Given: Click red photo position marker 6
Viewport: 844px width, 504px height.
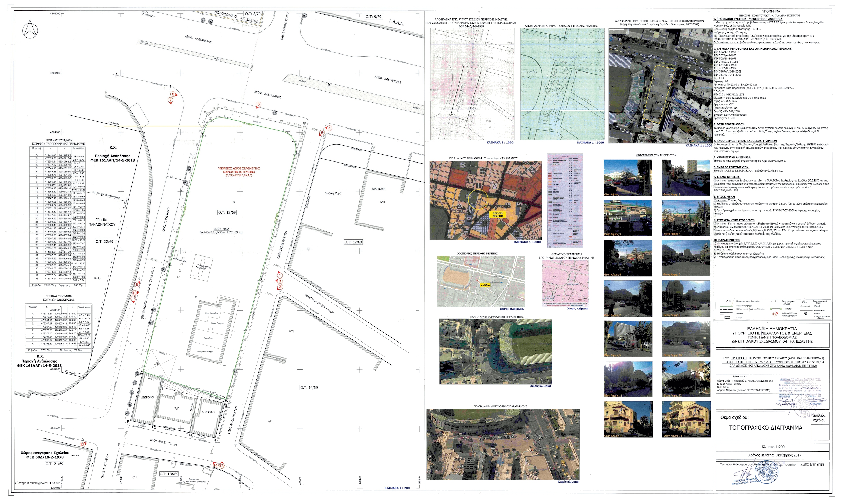Looking at the screenshot, I should [258, 105].
